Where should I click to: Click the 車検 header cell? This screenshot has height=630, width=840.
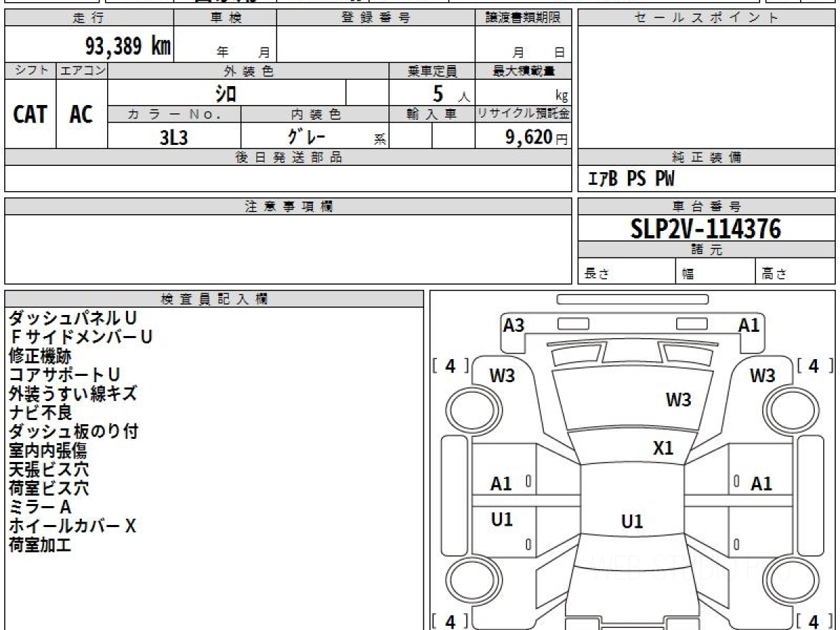pyautogui.click(x=225, y=18)
